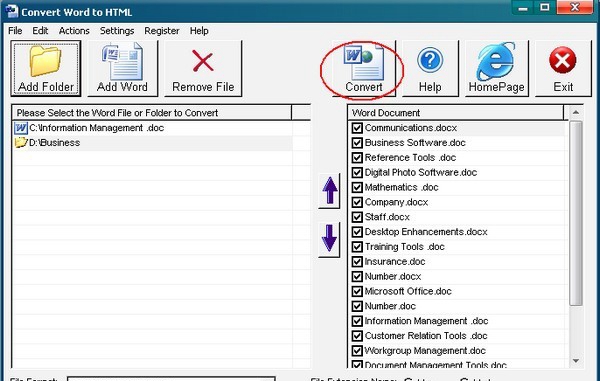
Task: Toggle the Digital Photo Software.doc checkbox
Action: pos(357,173)
